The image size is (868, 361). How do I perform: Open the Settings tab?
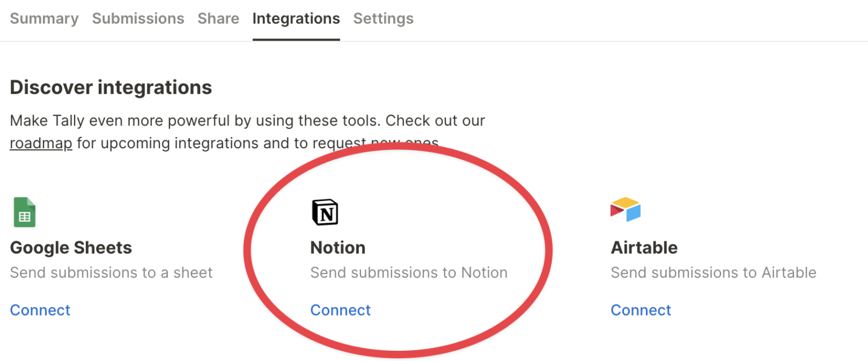click(x=383, y=19)
